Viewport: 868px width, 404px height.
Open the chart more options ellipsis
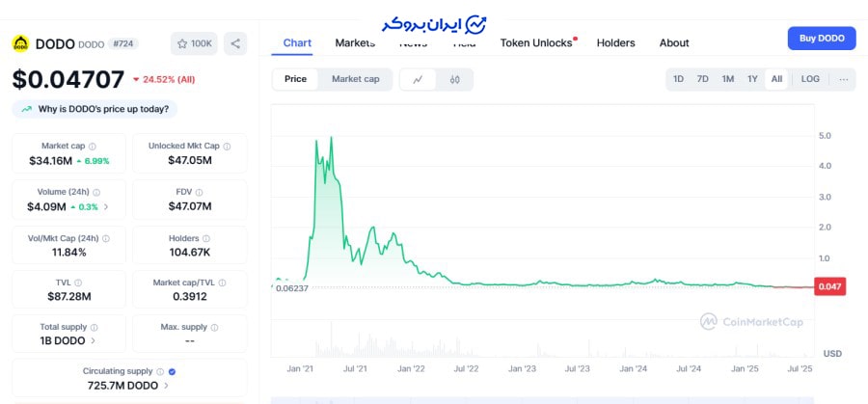844,79
